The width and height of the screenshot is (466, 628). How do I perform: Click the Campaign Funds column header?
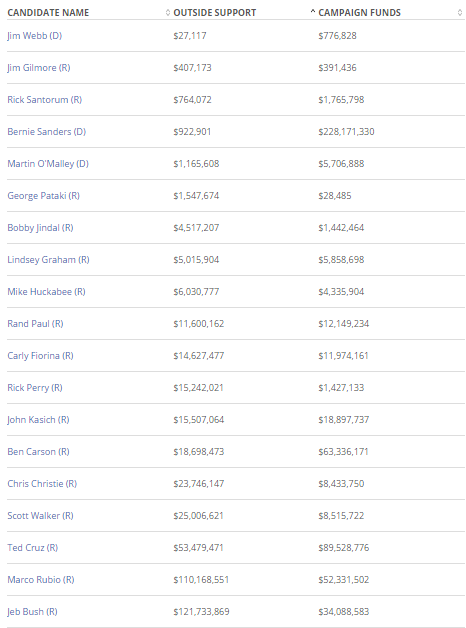pyautogui.click(x=360, y=13)
